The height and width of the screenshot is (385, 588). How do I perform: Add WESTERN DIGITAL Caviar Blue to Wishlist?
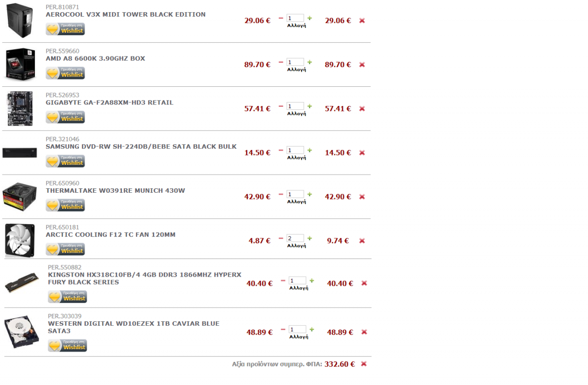pyautogui.click(x=67, y=345)
